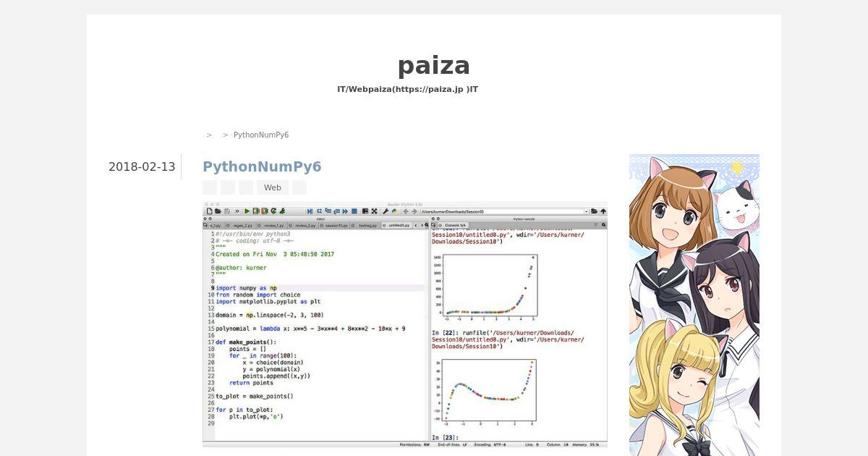Open the 2018-02-13 date link
This screenshot has height=456, width=868.
[142, 167]
